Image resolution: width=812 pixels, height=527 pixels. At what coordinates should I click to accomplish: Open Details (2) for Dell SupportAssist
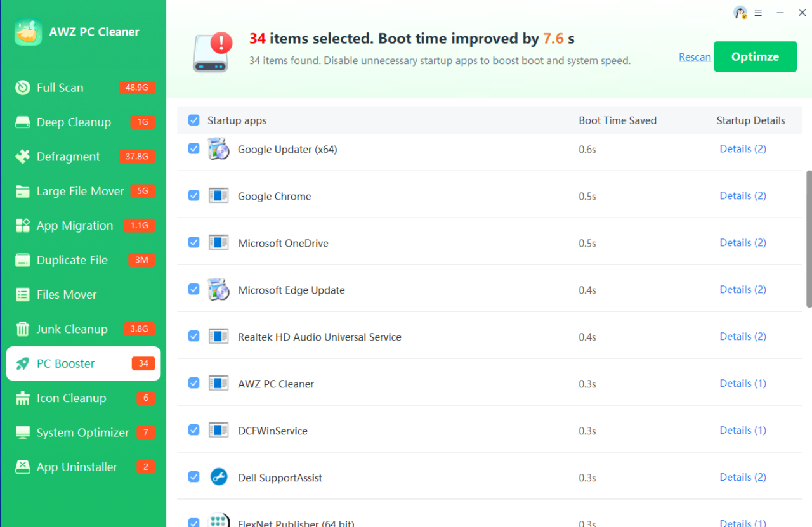point(743,478)
